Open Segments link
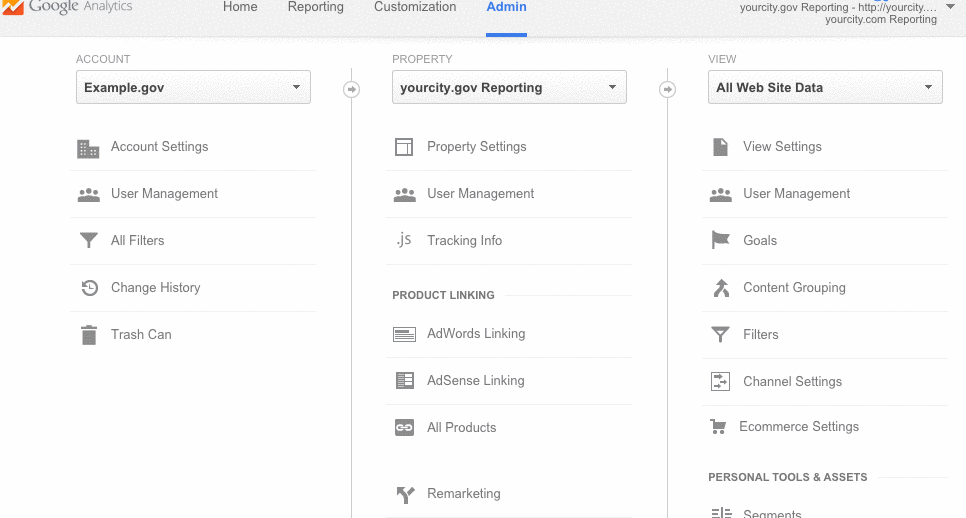The image size is (966, 518). pyautogui.click(x=772, y=514)
